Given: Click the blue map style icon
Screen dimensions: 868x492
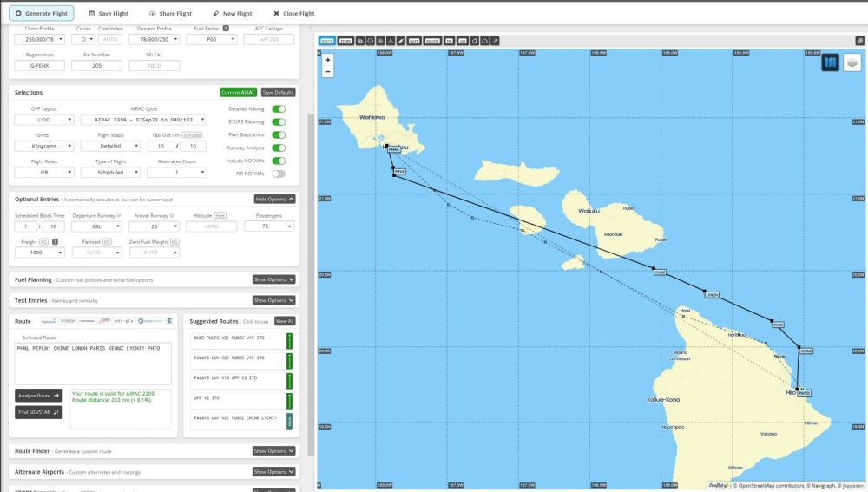Looking at the screenshot, I should (830, 62).
